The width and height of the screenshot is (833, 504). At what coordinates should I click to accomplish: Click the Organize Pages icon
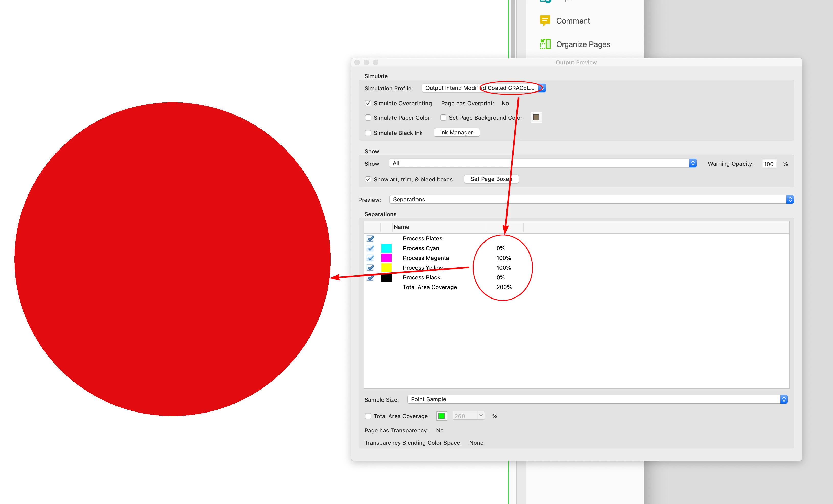(545, 44)
